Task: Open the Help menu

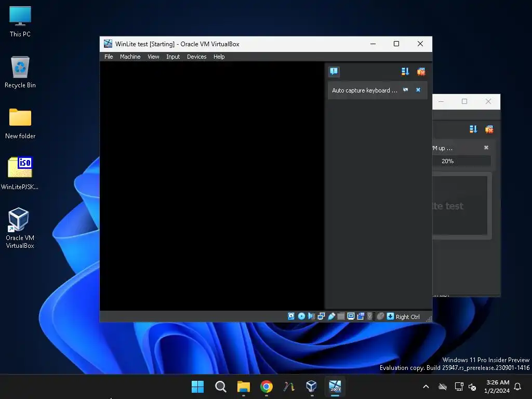Action: (219, 57)
